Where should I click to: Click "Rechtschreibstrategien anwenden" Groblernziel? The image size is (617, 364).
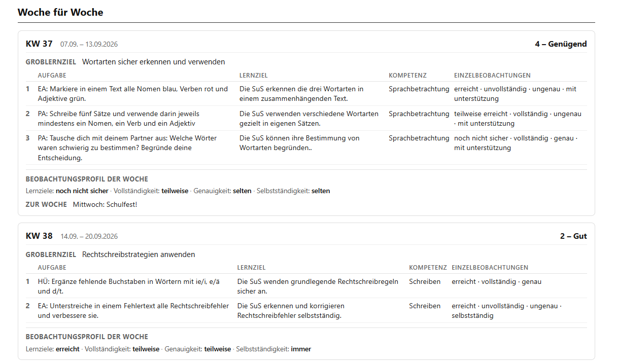pos(139,254)
